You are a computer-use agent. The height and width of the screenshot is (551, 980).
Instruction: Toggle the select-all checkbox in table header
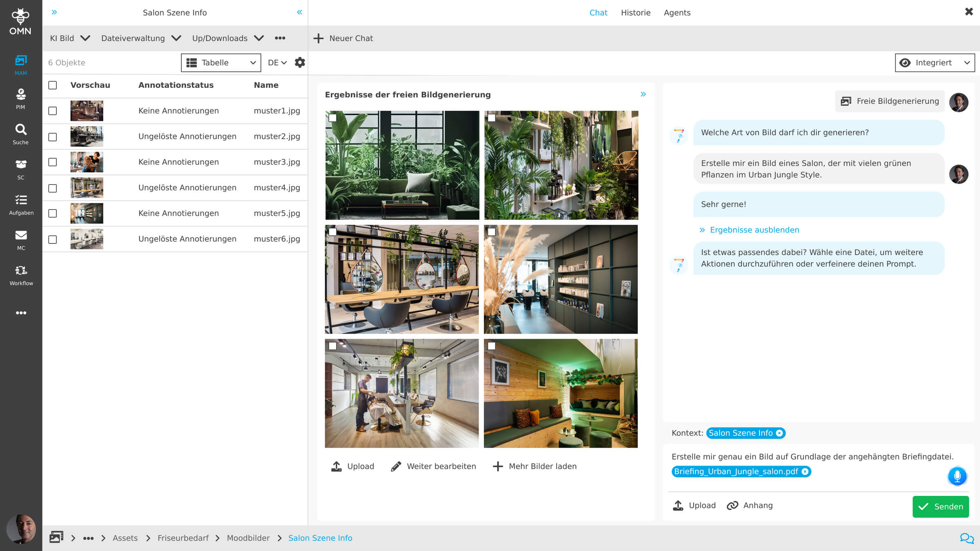53,85
